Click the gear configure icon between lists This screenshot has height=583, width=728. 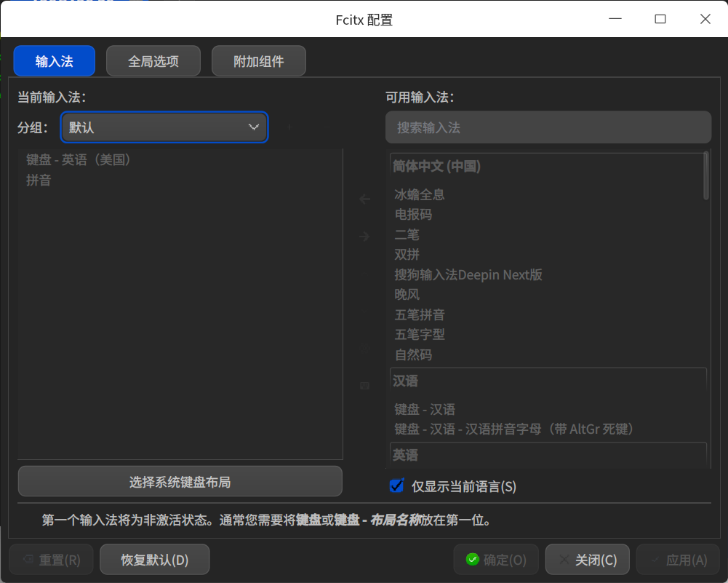click(364, 349)
